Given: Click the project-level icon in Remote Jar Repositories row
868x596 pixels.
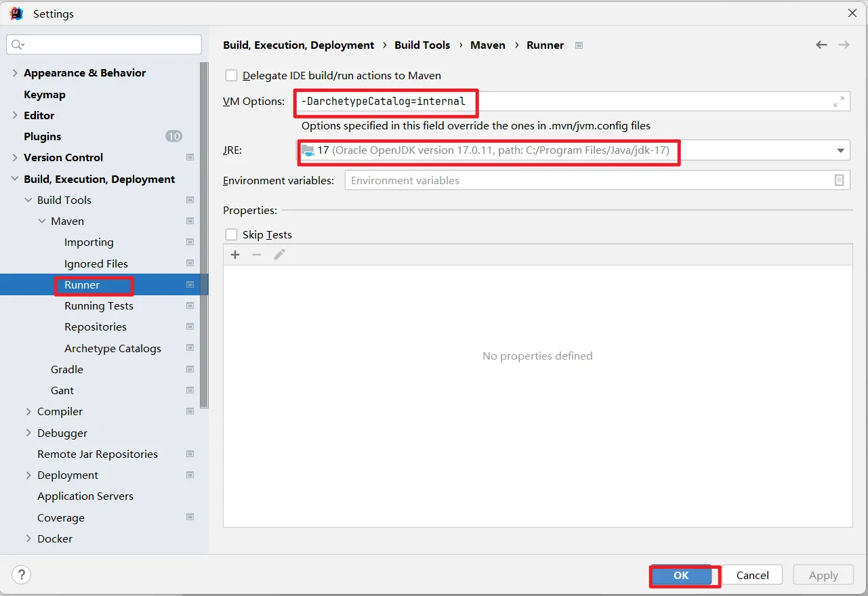Looking at the screenshot, I should [190, 454].
